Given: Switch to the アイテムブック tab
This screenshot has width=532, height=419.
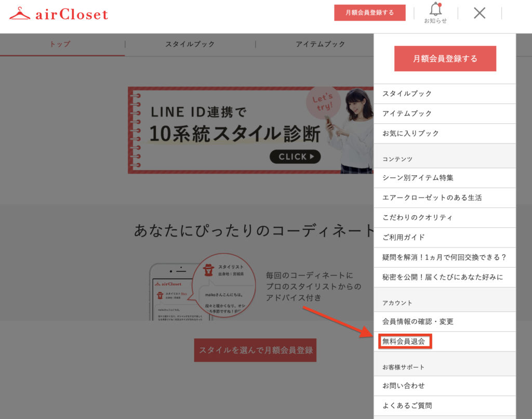Looking at the screenshot, I should pyautogui.click(x=320, y=44).
